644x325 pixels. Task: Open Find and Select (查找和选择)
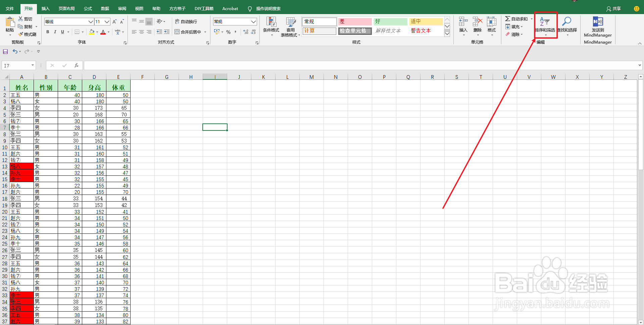click(x=567, y=26)
